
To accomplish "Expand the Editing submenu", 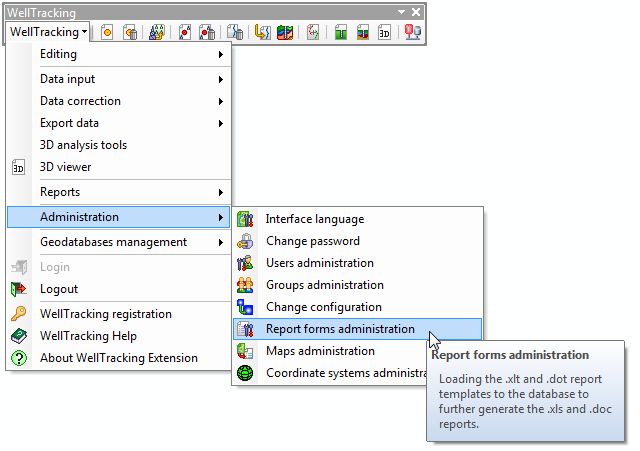I will tap(128, 54).
